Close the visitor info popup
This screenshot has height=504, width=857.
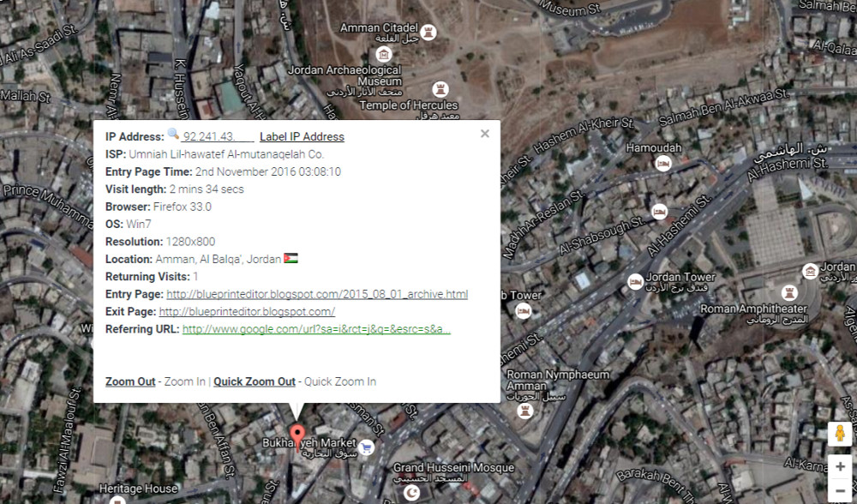point(485,134)
